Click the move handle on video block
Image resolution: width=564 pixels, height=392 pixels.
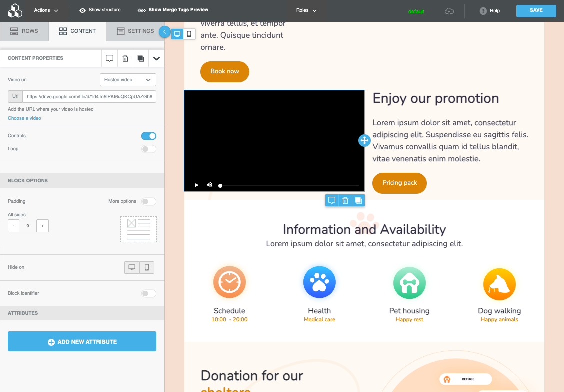364,141
